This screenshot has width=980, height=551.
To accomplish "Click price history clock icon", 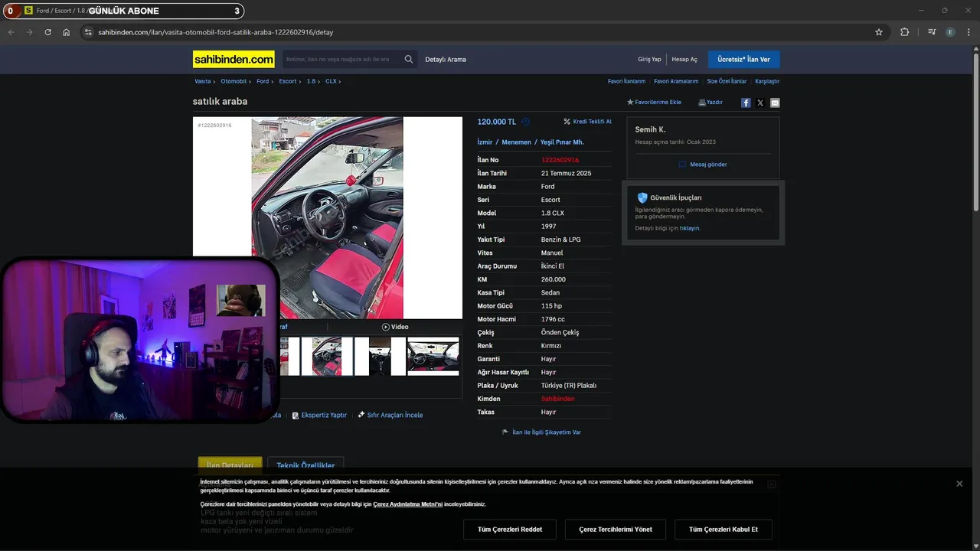I will click(525, 122).
